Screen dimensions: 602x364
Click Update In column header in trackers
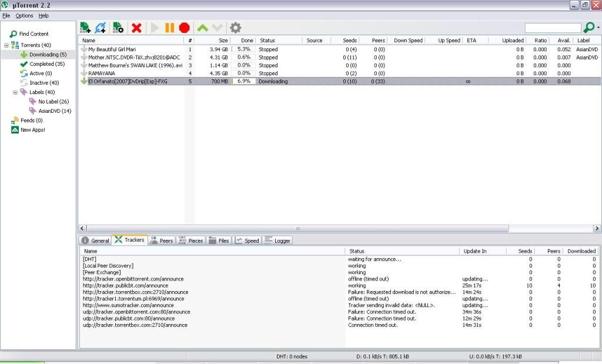pos(482,251)
